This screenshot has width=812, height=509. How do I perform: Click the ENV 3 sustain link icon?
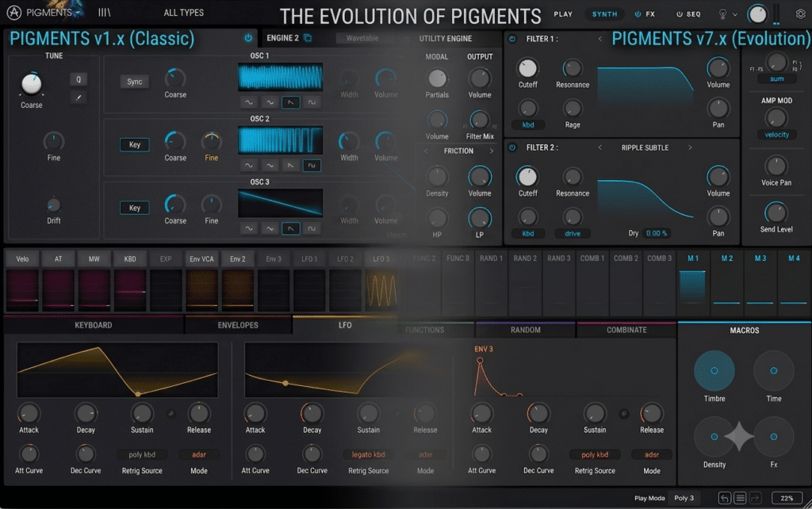(624, 414)
